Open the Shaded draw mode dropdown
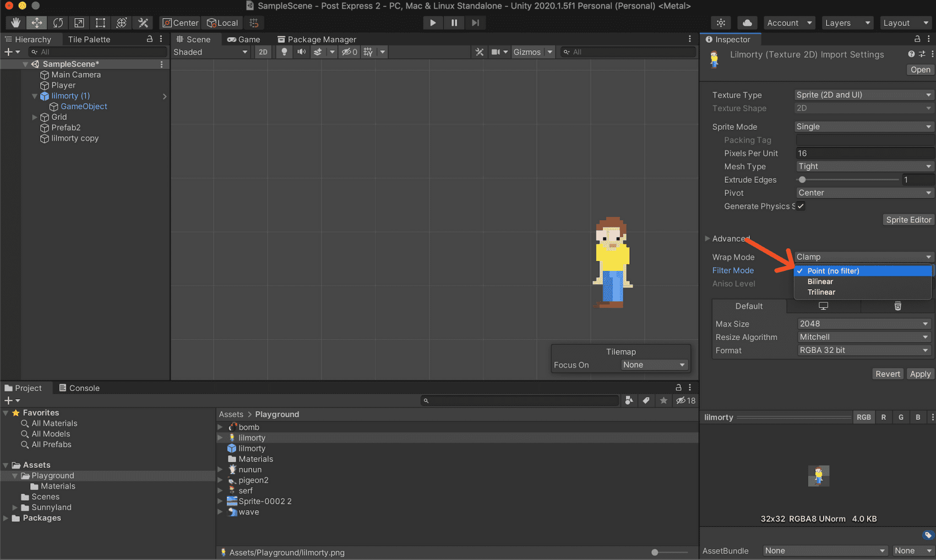 pos(210,51)
